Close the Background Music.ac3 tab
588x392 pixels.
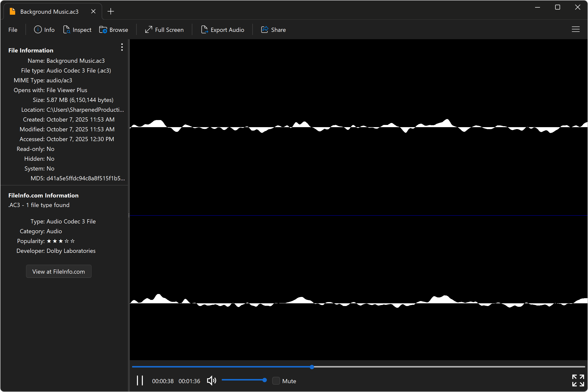click(93, 12)
